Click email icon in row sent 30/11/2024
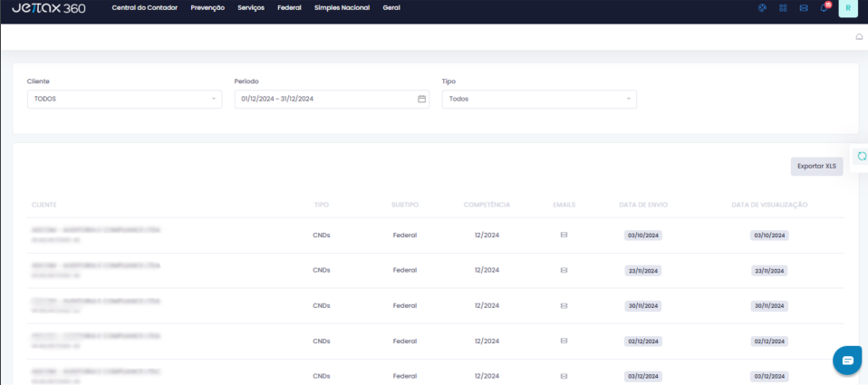The width and height of the screenshot is (868, 385). point(564,305)
